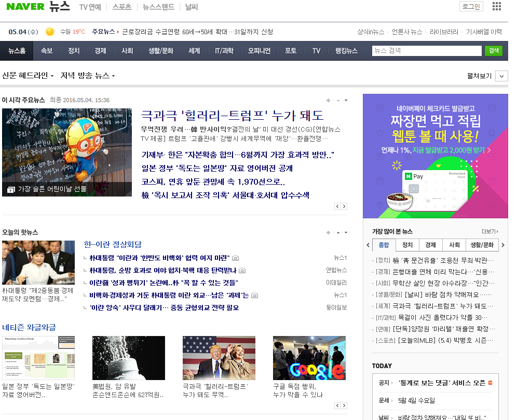This screenshot has width=517, height=420.
Task: Click the NAVER logo
Action: (x=25, y=7)
